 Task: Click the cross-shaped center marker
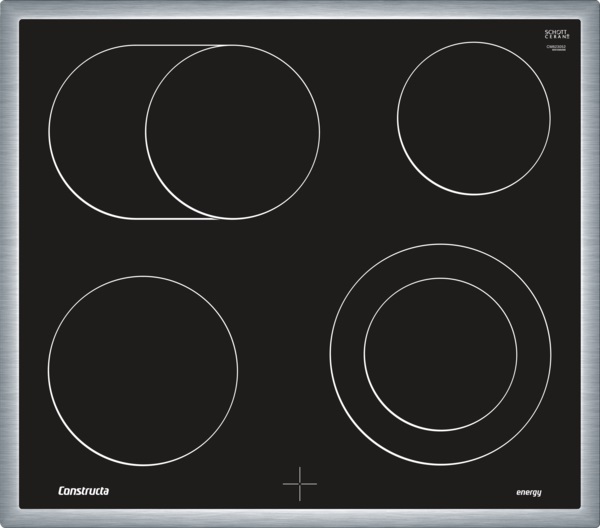click(x=300, y=484)
